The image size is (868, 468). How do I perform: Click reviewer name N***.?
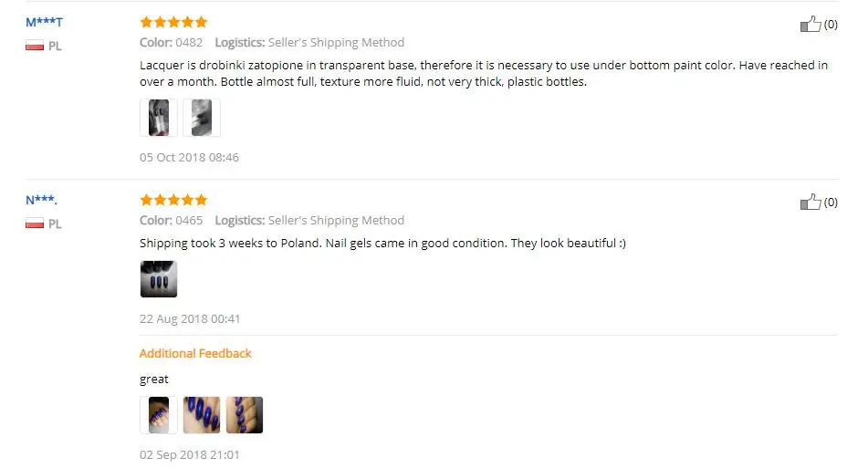(41, 200)
